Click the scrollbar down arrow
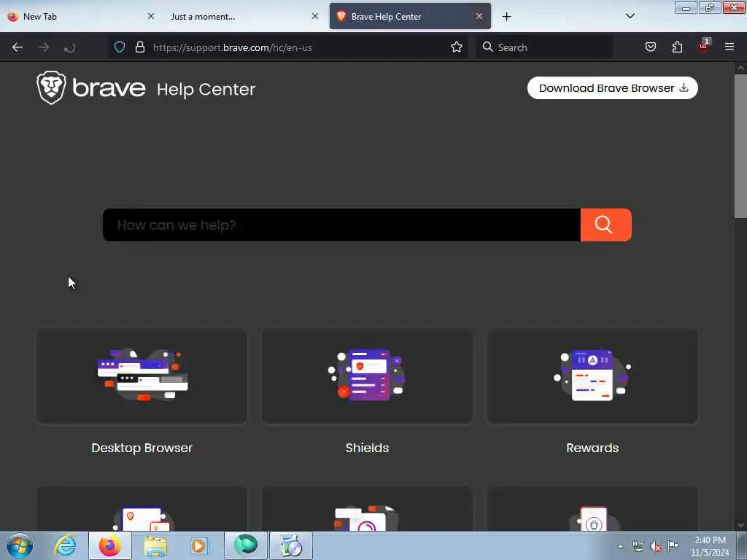Viewport: 747px width, 560px height. point(740,525)
